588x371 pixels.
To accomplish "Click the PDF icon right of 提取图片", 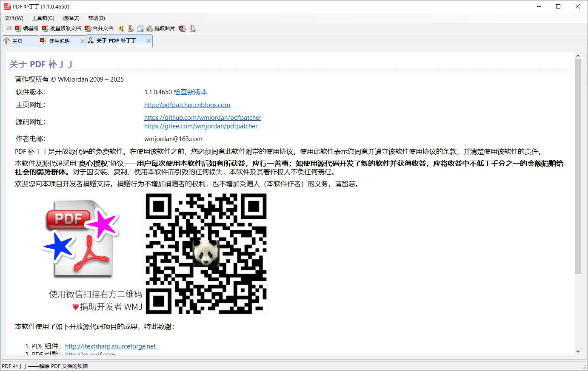I will [182, 28].
